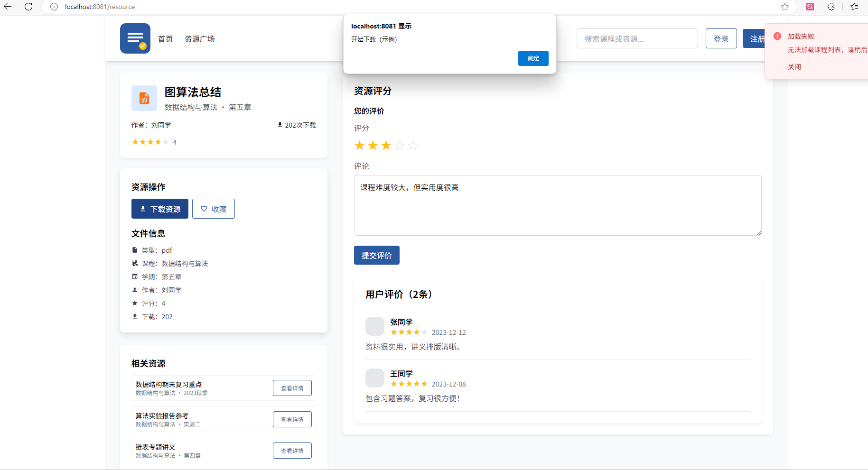Click the 搜索课程或资源 search field

pyautogui.click(x=637, y=38)
